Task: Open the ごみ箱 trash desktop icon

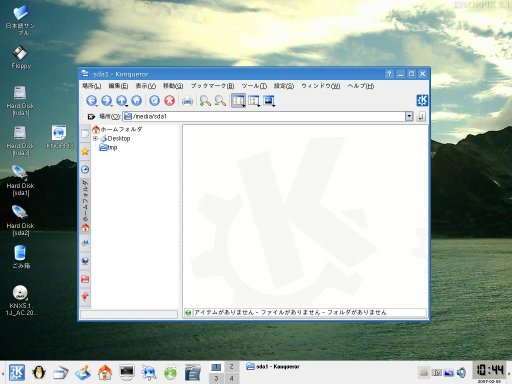Action: pos(21,257)
